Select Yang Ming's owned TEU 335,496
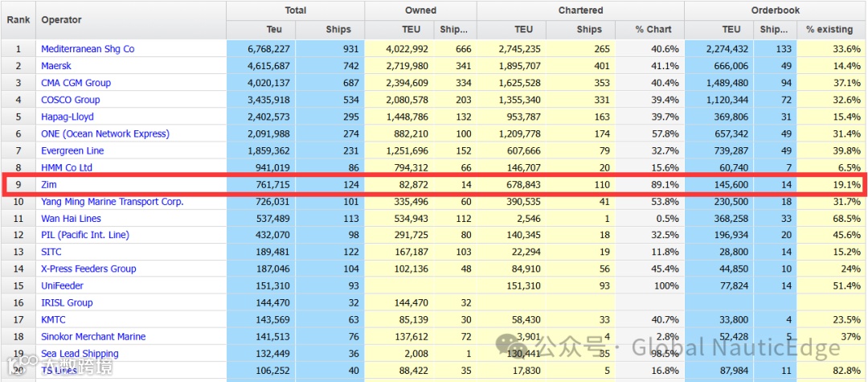The height and width of the screenshot is (382, 868). click(399, 202)
